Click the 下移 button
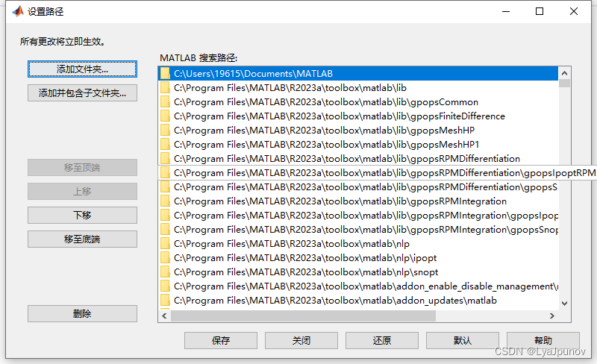The image size is (597, 364). [x=82, y=215]
